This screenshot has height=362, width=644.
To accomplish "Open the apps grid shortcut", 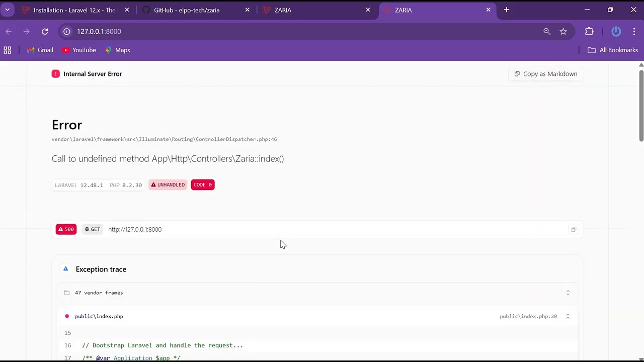I will [8, 50].
